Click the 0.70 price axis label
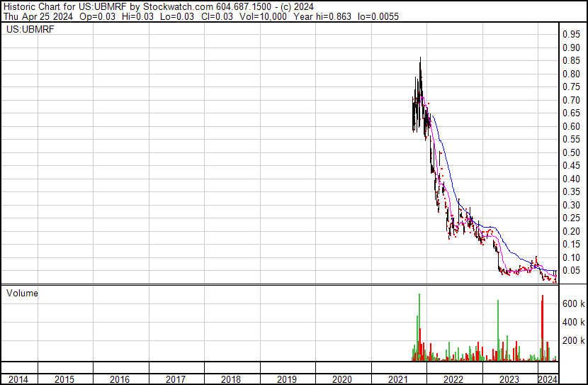The width and height of the screenshot is (588, 385). pos(571,100)
